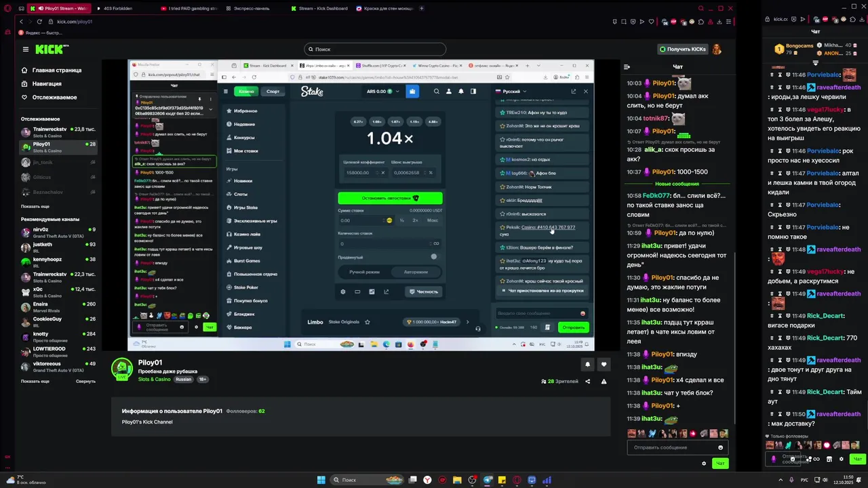Open a new browser tab with plus

(422, 8)
